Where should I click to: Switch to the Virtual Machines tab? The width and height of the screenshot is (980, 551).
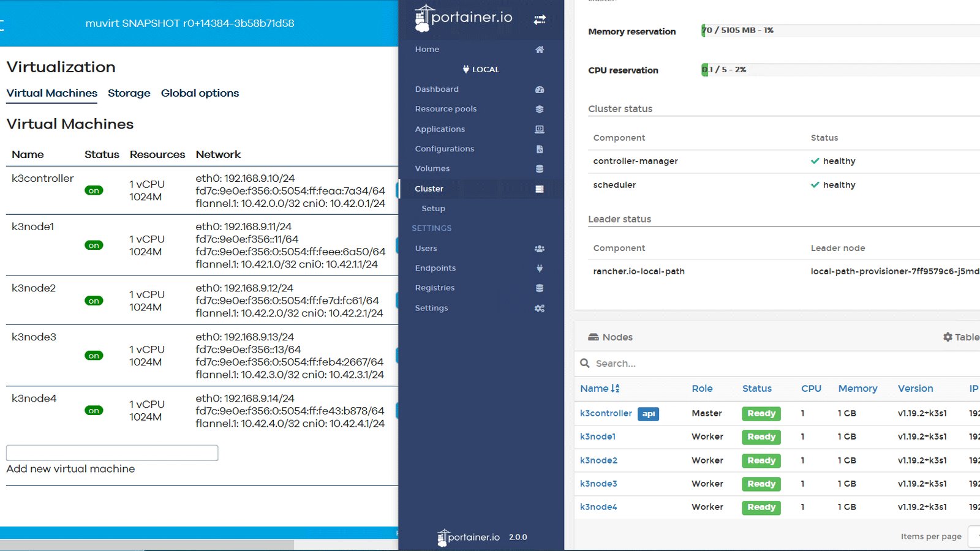(52, 93)
